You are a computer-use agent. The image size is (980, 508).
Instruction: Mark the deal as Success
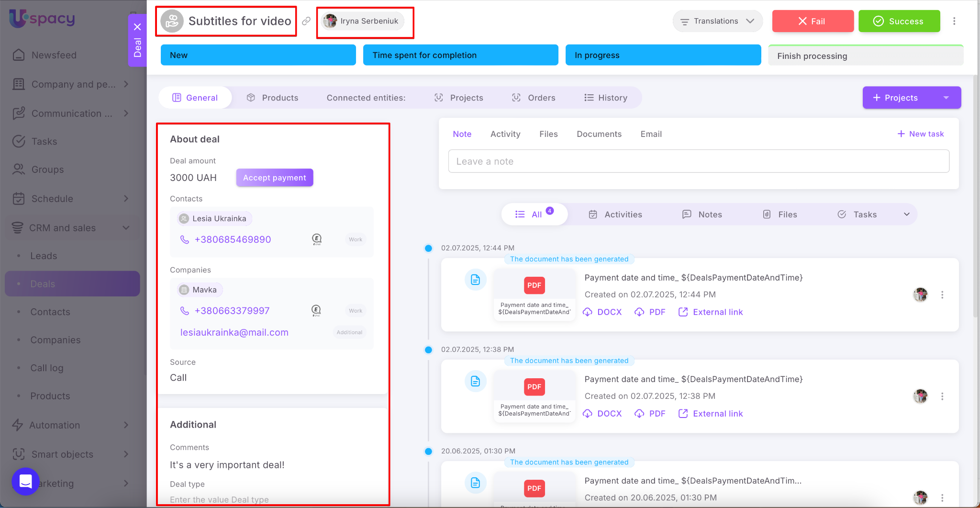pos(899,21)
